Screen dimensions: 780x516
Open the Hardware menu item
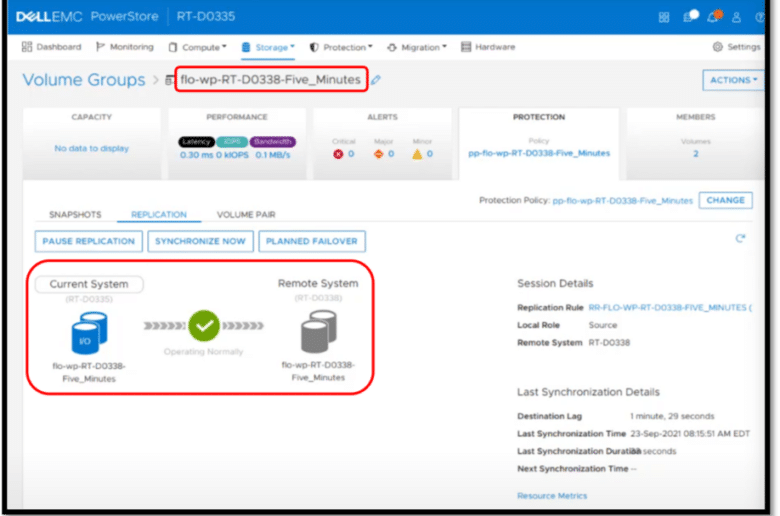[488, 47]
